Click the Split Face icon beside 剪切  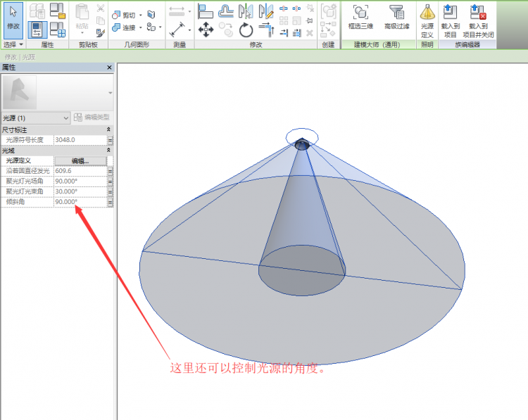(151, 15)
